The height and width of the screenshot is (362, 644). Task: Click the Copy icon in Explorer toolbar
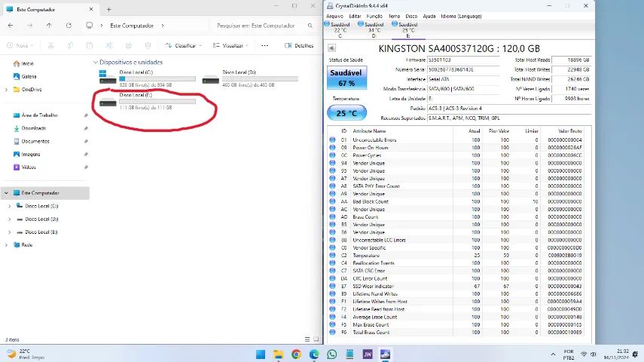70,45
